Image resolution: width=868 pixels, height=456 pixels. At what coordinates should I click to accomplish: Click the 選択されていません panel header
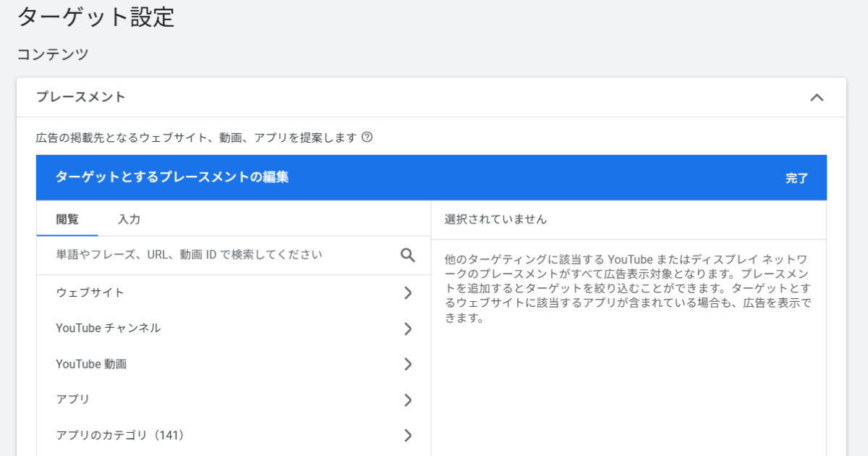click(x=496, y=219)
